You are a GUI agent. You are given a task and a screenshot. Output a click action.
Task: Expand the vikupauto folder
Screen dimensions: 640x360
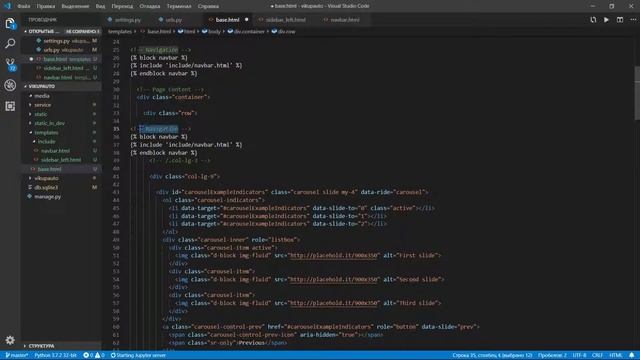click(61, 178)
